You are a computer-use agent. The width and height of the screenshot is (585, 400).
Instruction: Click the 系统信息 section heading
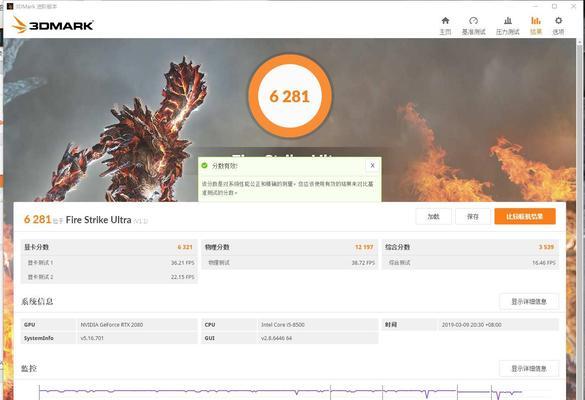point(37,301)
